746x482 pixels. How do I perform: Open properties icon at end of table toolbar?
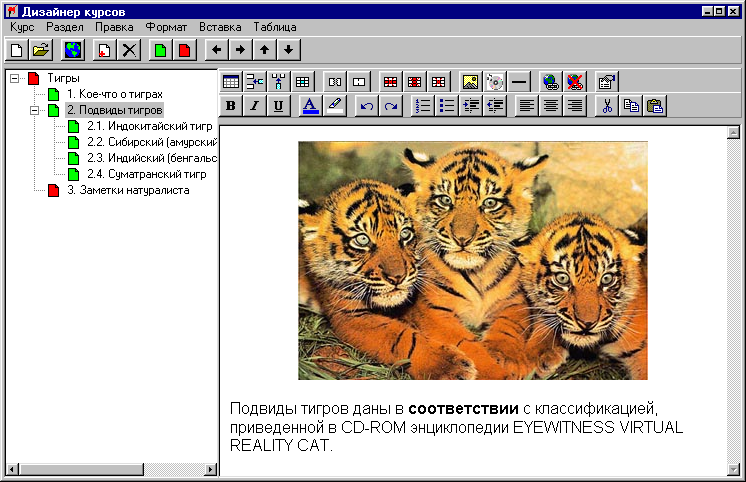coord(607,82)
